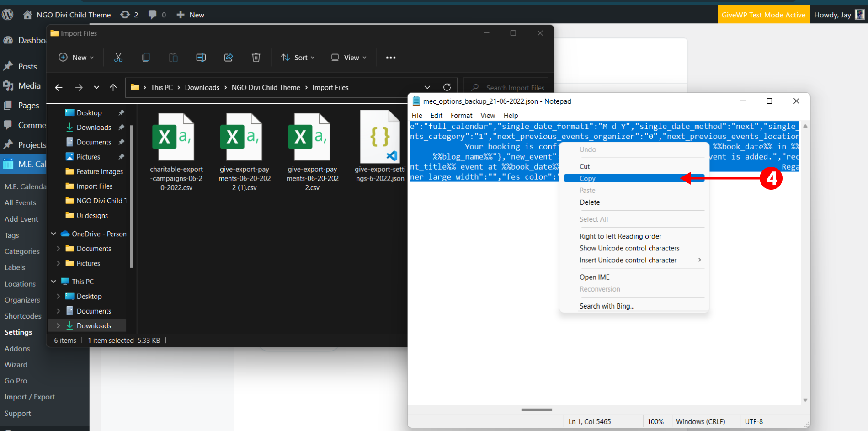Click the Delete trash icon in File Explorer

pos(256,58)
